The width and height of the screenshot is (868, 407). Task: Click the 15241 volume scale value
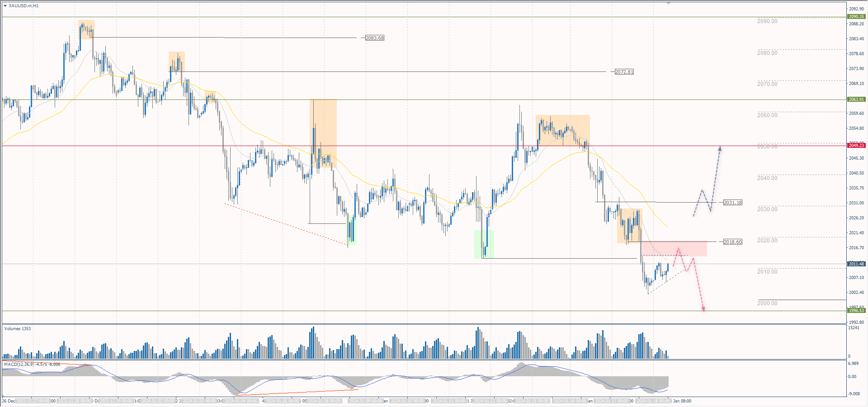click(854, 328)
